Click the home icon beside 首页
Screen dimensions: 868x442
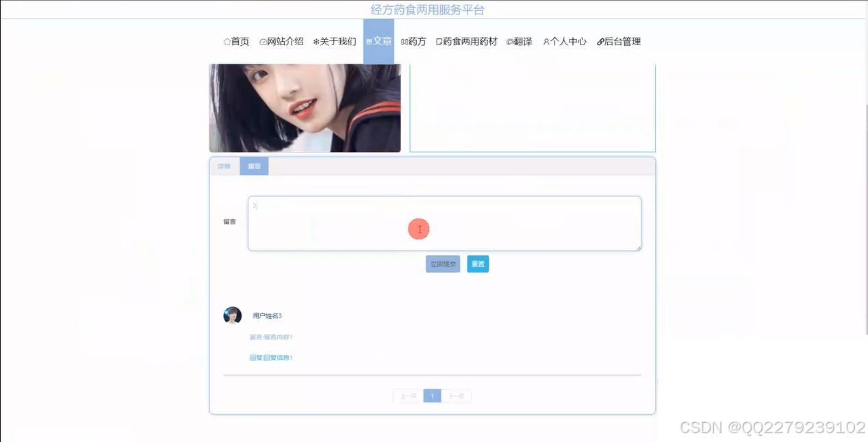click(x=227, y=41)
